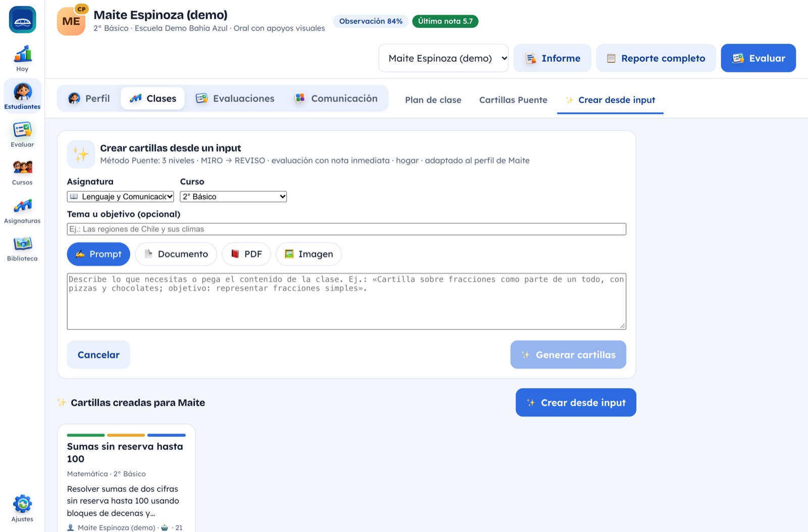
Task: Open the Cursos sidebar section
Action: (22, 172)
